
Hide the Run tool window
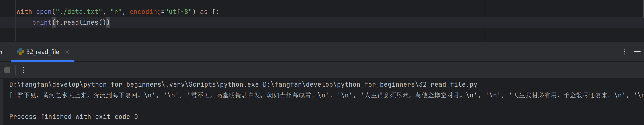click(x=637, y=52)
